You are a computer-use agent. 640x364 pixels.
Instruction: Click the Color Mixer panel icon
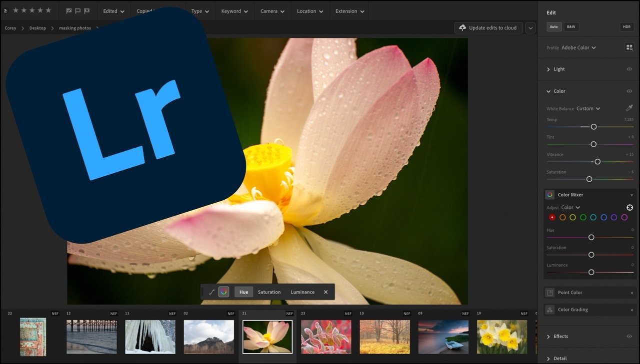550,195
